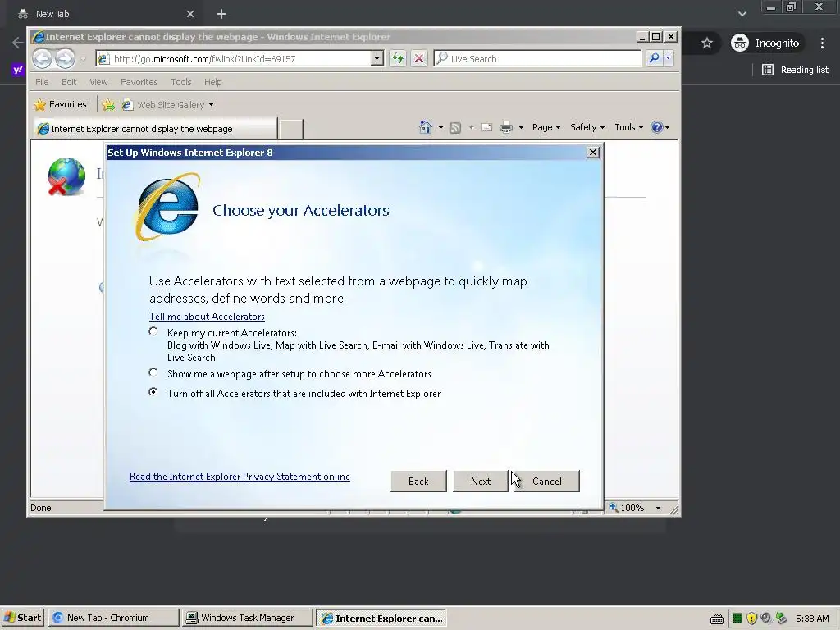Click the Print icon in IE toolbar

505,127
